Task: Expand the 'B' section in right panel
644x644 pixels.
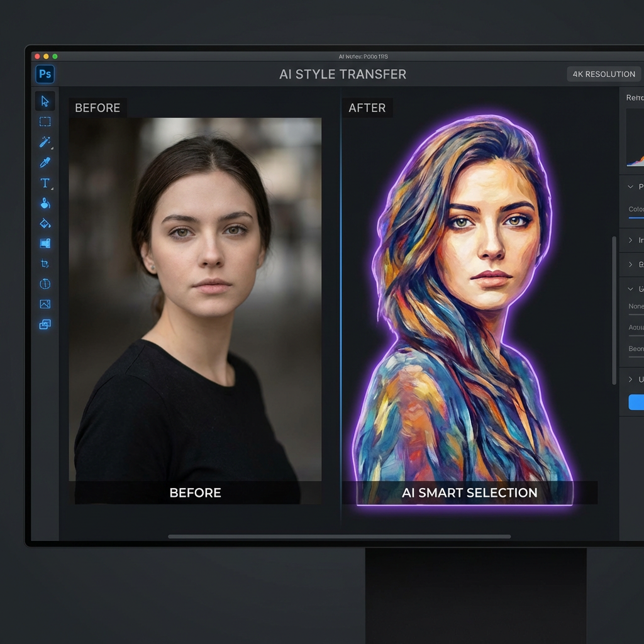Action: (x=630, y=265)
